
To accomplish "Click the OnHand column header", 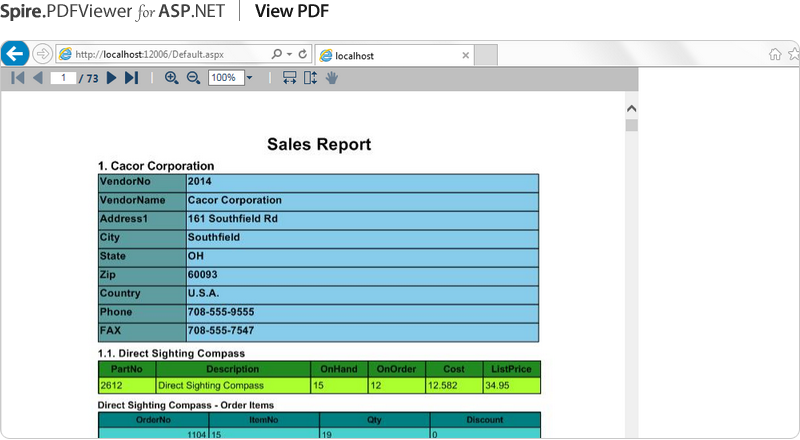I will pyautogui.click(x=339, y=369).
